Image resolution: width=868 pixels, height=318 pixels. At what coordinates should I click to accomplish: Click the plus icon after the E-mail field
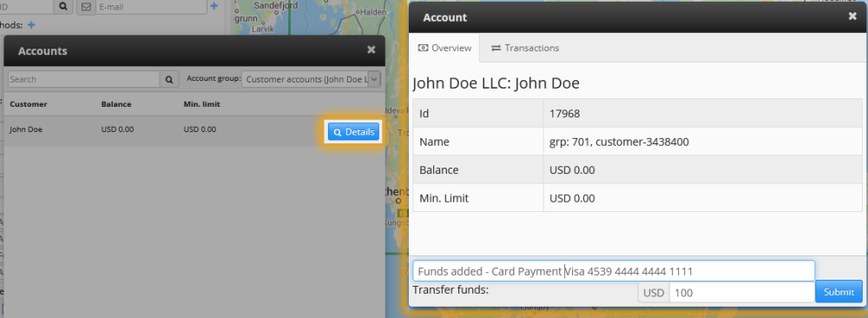click(x=214, y=7)
